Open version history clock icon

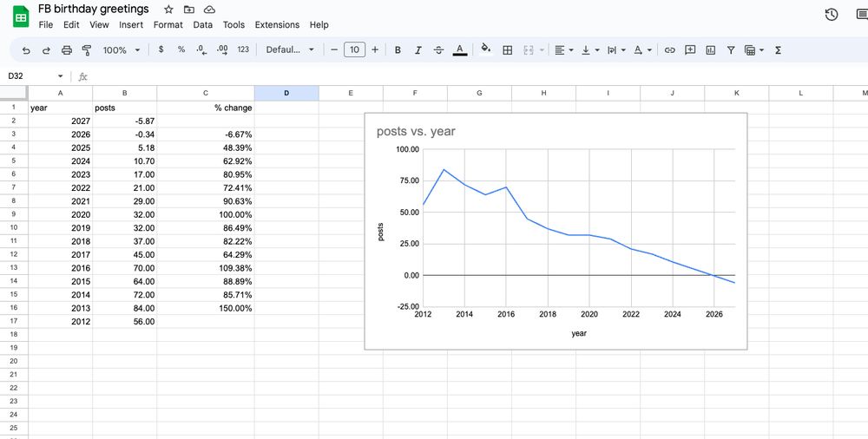coord(831,15)
